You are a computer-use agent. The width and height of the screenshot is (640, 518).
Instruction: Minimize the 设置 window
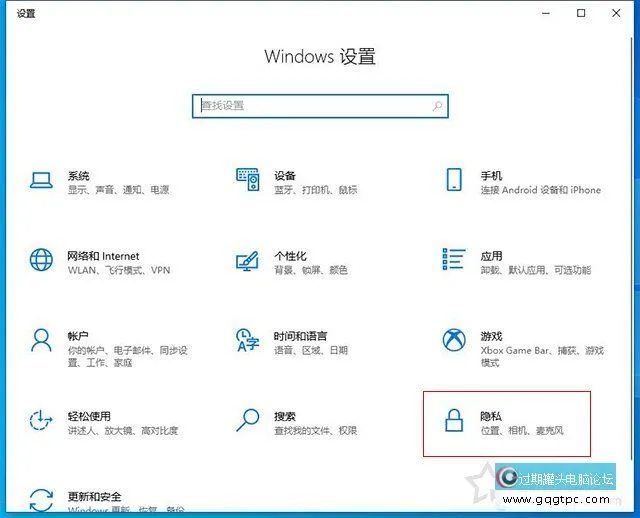point(546,13)
